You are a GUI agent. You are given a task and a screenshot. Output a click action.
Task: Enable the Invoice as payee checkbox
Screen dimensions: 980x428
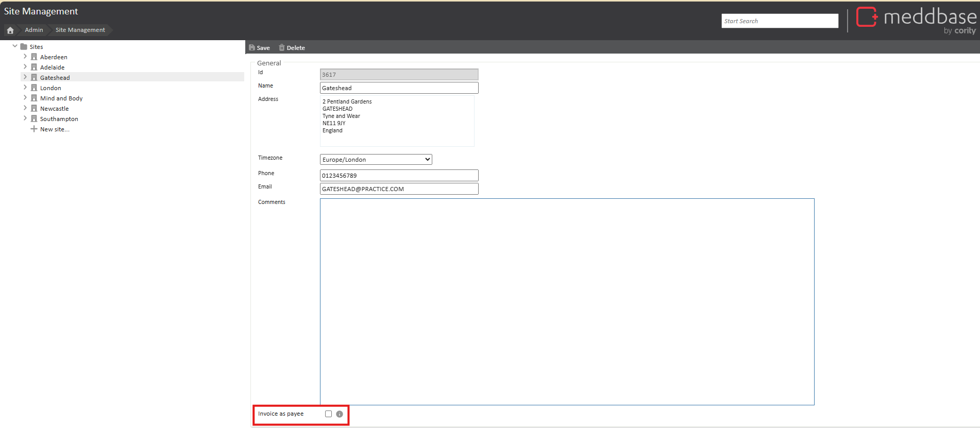pyautogui.click(x=328, y=414)
